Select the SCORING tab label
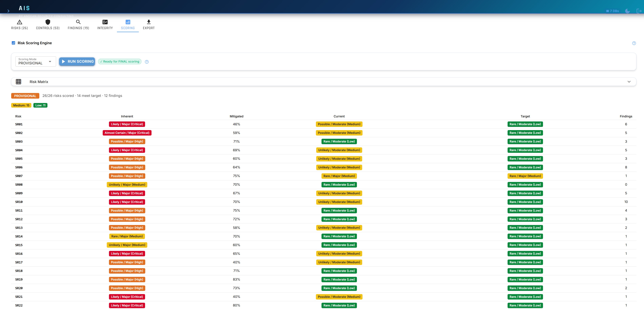 pos(128,28)
